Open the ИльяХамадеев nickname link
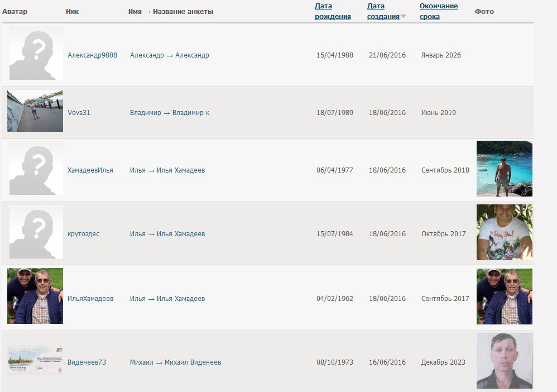 [90, 299]
